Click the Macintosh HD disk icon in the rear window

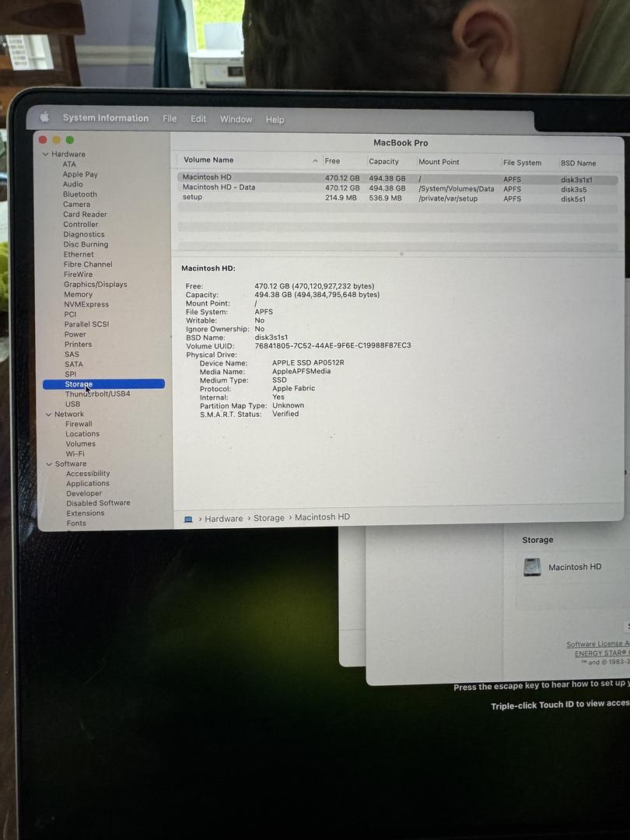[x=532, y=567]
